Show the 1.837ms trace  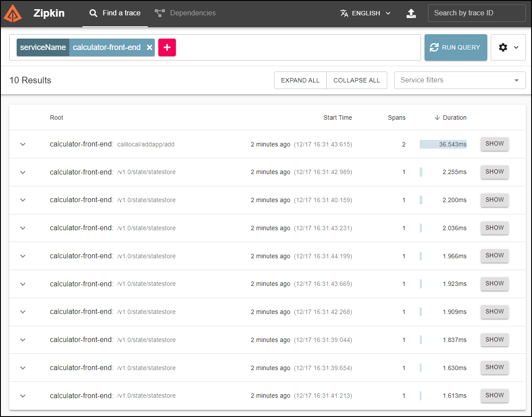coord(495,340)
